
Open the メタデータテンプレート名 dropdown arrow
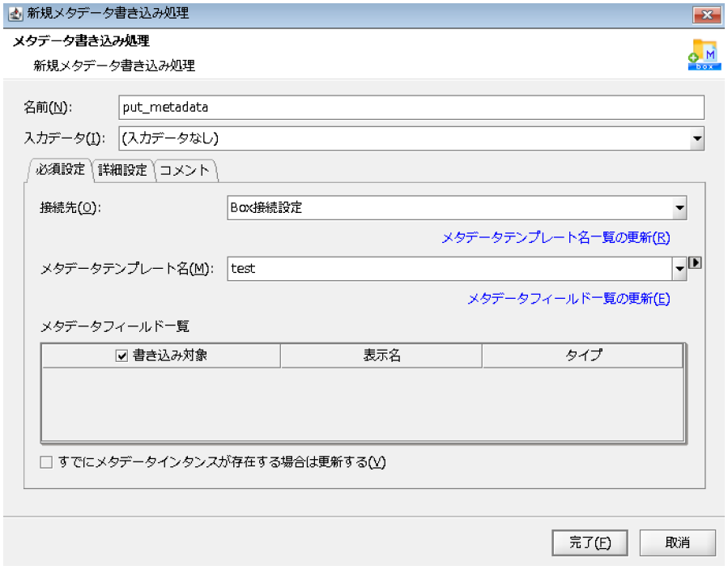(679, 269)
